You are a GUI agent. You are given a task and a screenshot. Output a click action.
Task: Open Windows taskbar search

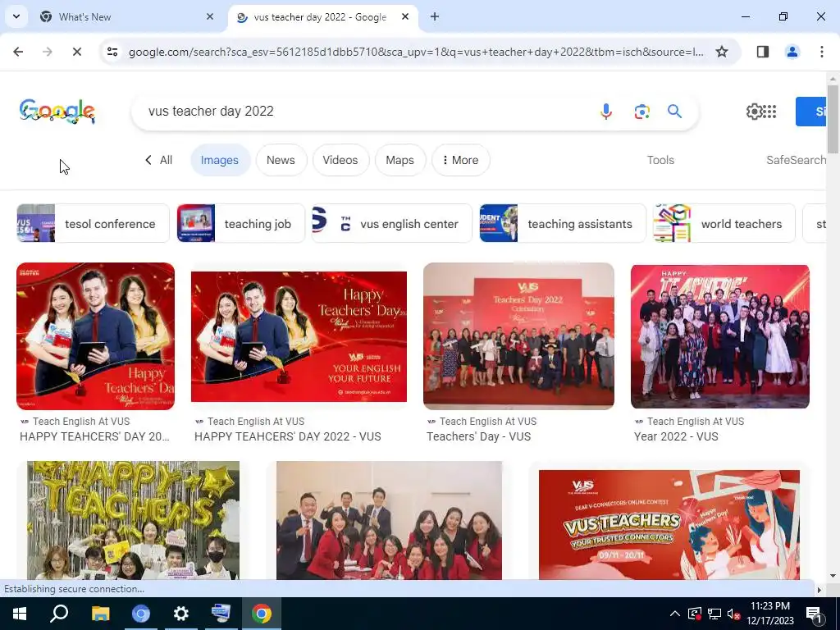point(59,614)
